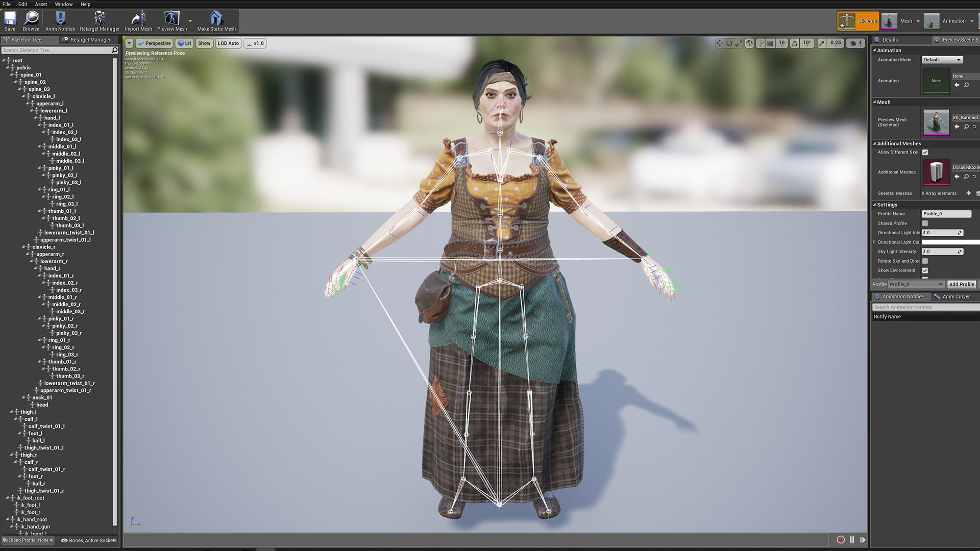Image resolution: width=980 pixels, height=551 pixels.
Task: Open the Edit menu
Action: pyautogui.click(x=23, y=4)
